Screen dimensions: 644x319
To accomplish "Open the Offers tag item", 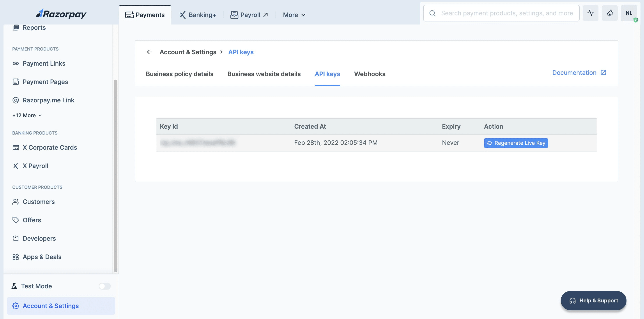I will [32, 220].
